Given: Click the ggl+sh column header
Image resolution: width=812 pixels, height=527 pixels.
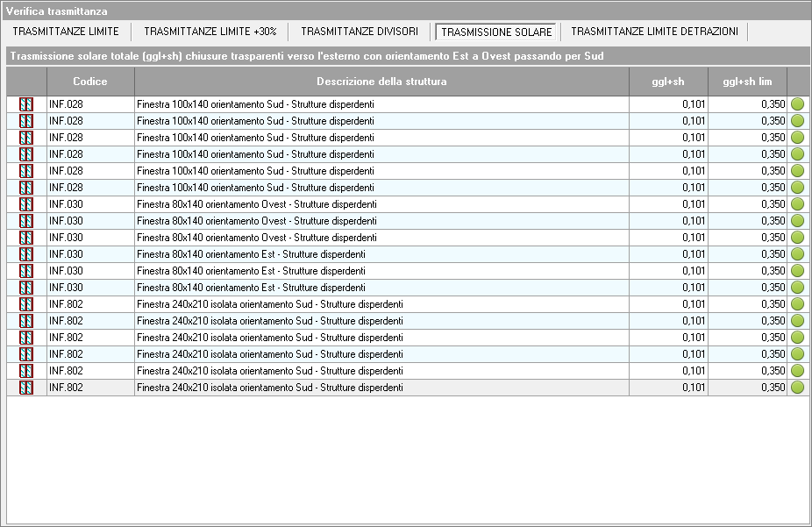Looking at the screenshot, I should (x=668, y=82).
